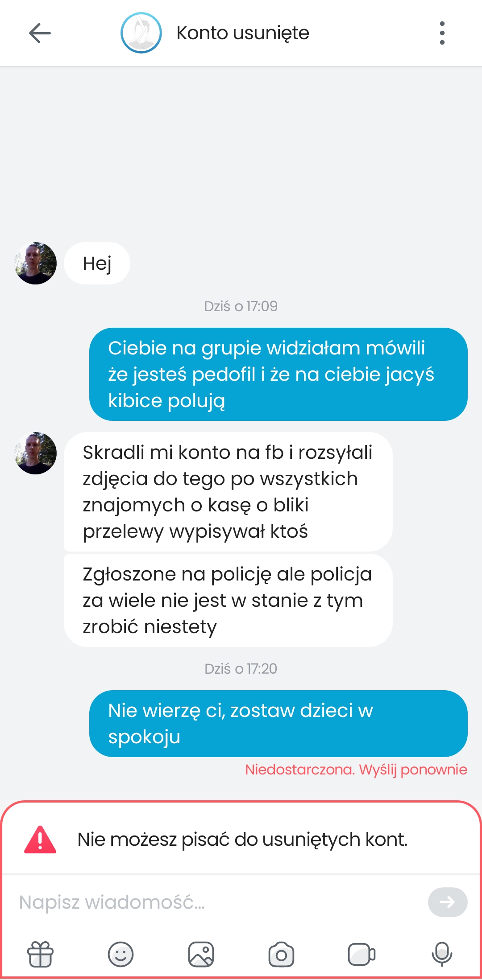Tap the grey send arrow button

[448, 902]
